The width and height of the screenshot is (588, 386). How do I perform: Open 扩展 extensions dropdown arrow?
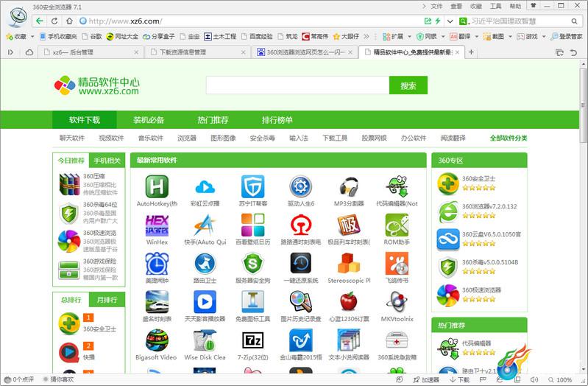point(409,36)
